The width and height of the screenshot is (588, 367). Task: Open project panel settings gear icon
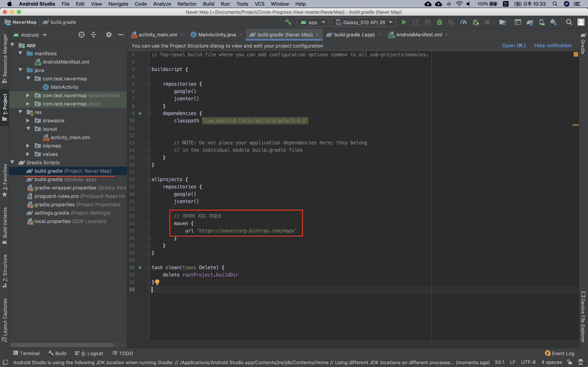pyautogui.click(x=109, y=35)
